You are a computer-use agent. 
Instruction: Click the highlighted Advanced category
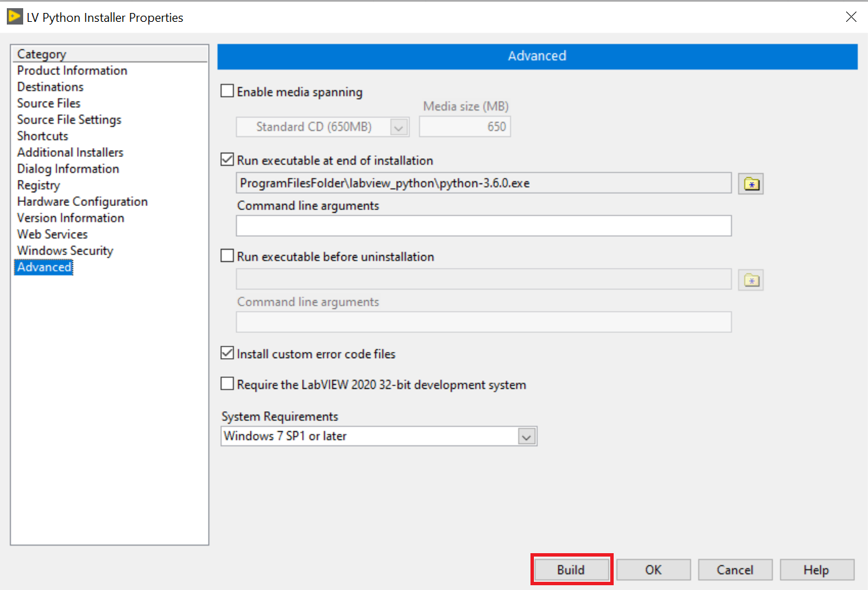pyautogui.click(x=44, y=267)
